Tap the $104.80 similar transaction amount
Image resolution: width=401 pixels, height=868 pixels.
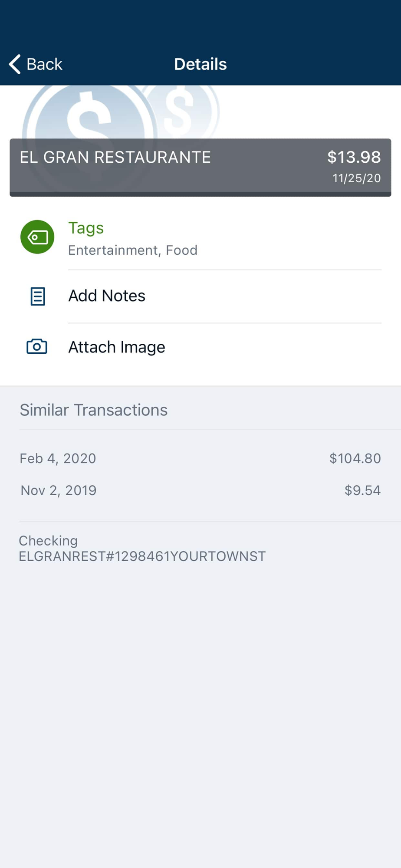[x=355, y=458]
